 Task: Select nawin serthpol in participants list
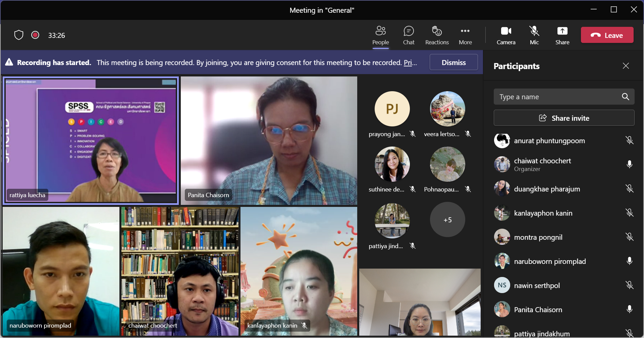[x=537, y=286]
